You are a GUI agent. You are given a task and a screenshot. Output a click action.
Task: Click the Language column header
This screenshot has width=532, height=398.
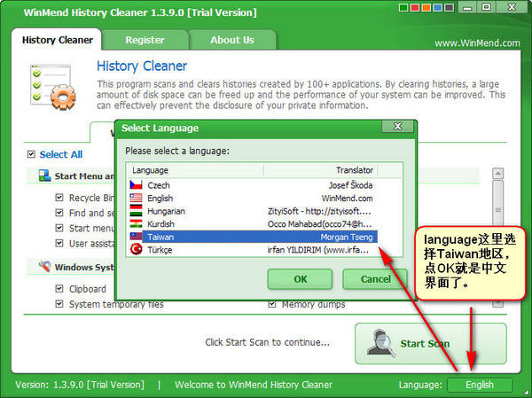click(195, 170)
